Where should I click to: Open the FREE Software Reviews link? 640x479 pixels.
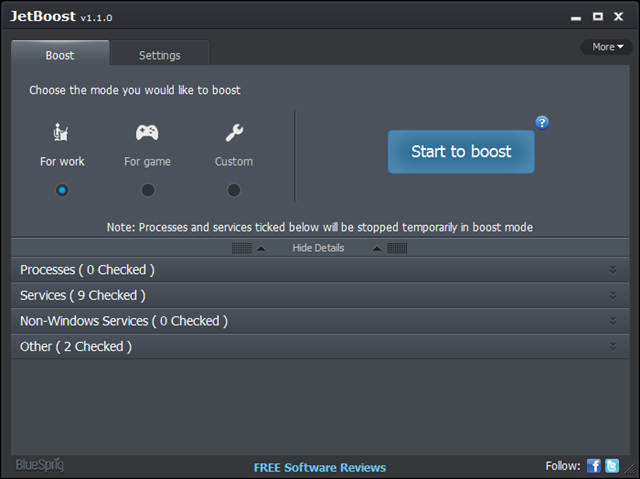coord(320,468)
